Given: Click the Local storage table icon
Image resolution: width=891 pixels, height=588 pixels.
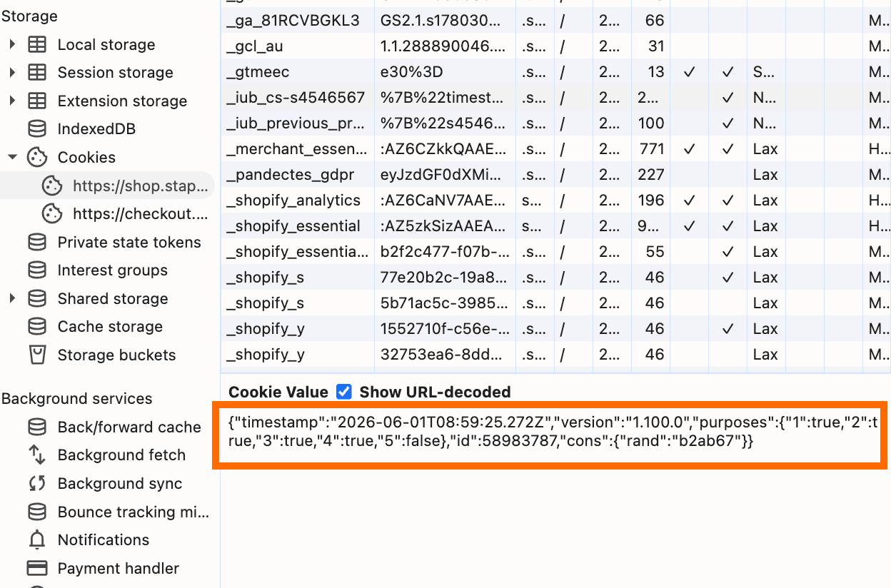Looking at the screenshot, I should 37,45.
